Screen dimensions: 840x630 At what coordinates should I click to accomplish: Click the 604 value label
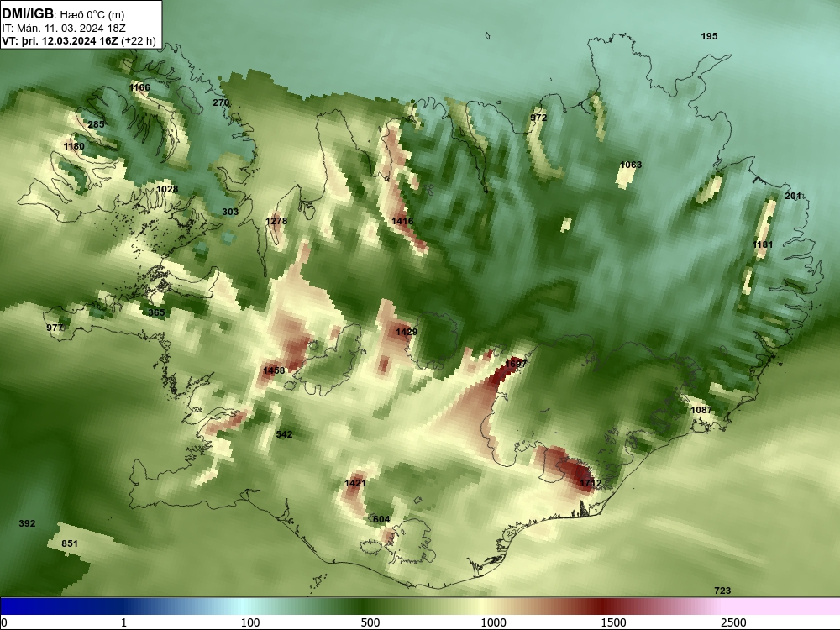[381, 519]
